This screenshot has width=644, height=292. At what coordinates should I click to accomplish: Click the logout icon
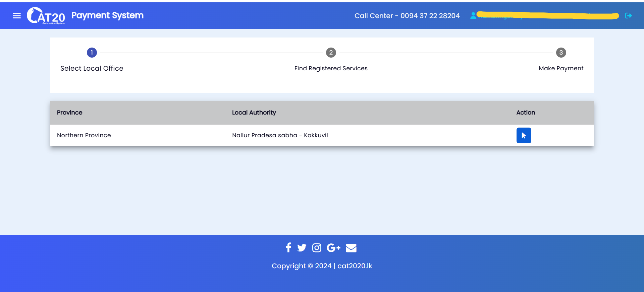click(629, 15)
